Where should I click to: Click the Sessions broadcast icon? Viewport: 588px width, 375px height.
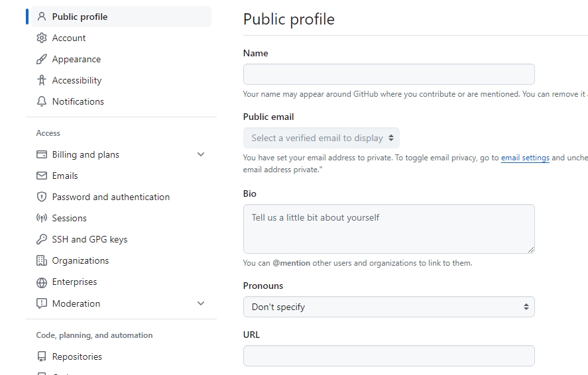coord(42,218)
